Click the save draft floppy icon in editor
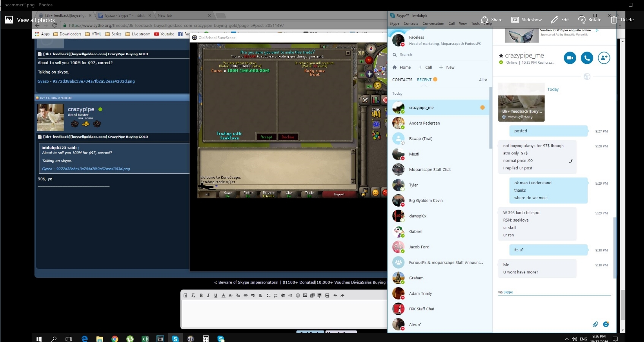 point(327,295)
